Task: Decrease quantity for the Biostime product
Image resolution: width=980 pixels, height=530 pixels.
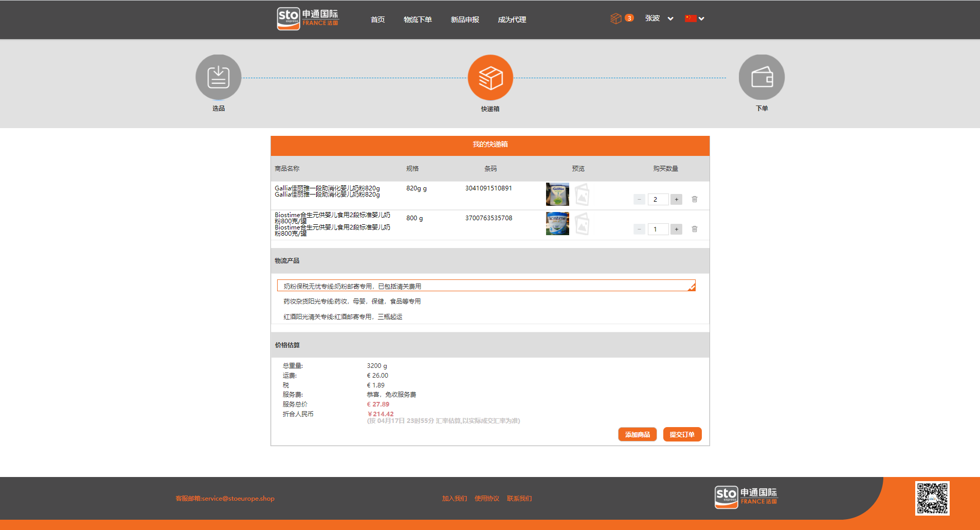Action: [639, 229]
